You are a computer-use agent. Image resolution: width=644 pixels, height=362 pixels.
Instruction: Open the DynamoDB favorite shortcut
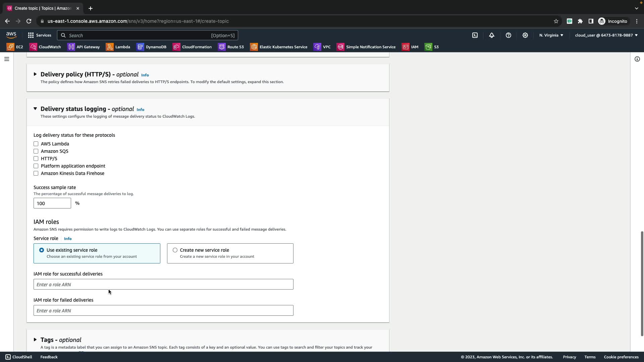152,47
